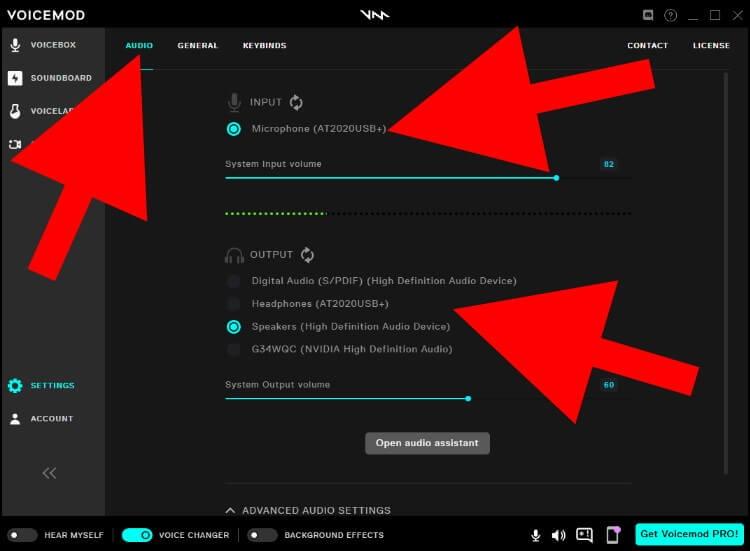Viewport: 750px width, 551px height.
Task: Turn off the Voice Changer switch
Action: pyautogui.click(x=137, y=535)
